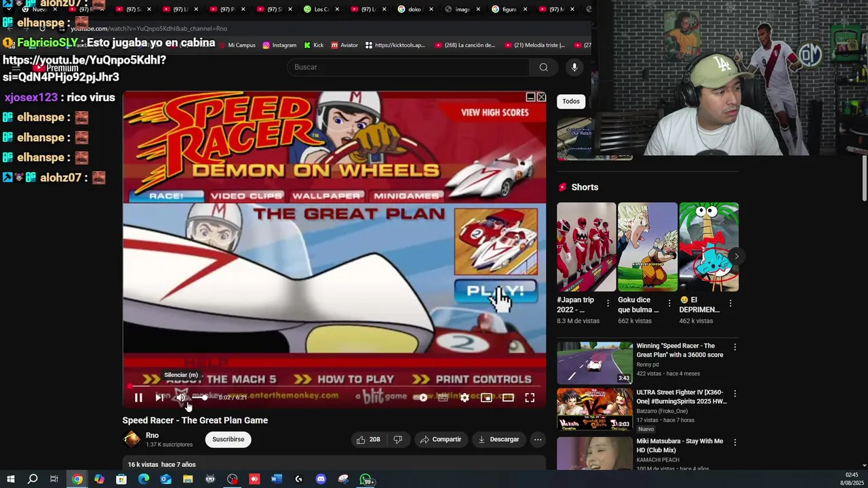This screenshot has width=868, height=488.
Task: Open the El DEPRIMEN... short thumbnail
Action: click(709, 247)
